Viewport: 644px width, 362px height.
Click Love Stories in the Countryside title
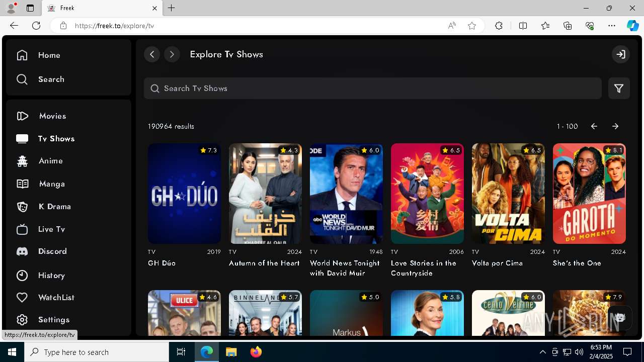pos(424,268)
